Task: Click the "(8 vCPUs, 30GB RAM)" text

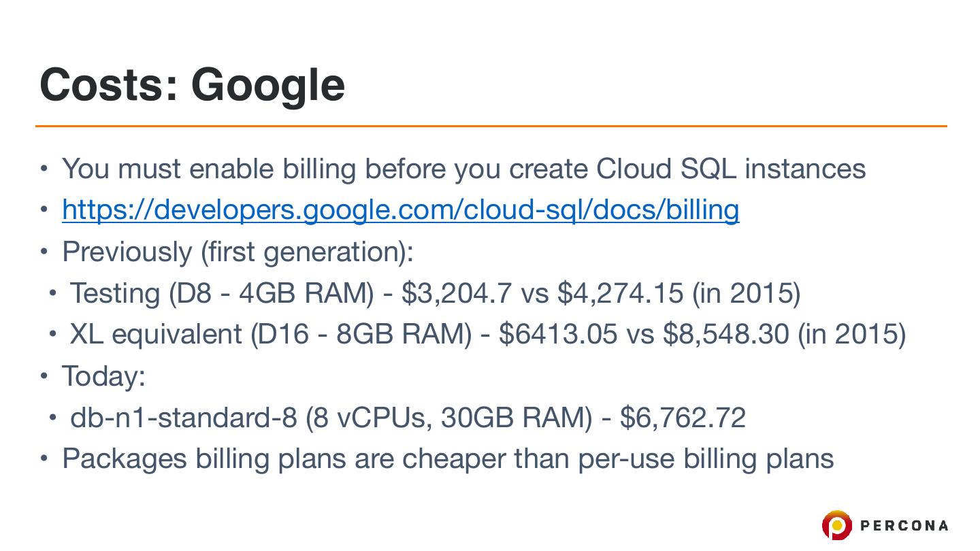Action: click(x=449, y=417)
